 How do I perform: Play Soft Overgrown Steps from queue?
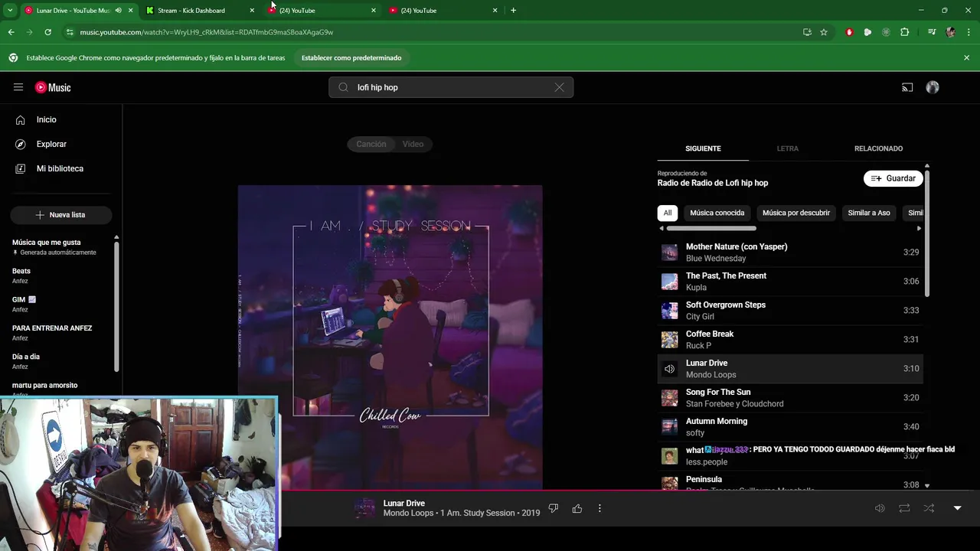[x=790, y=311]
